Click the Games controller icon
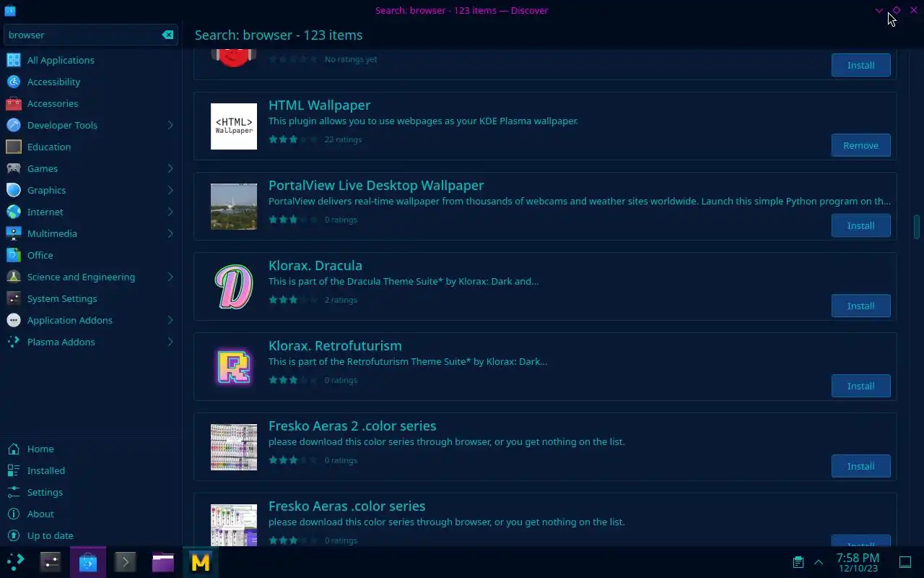924x578 pixels. point(14,168)
